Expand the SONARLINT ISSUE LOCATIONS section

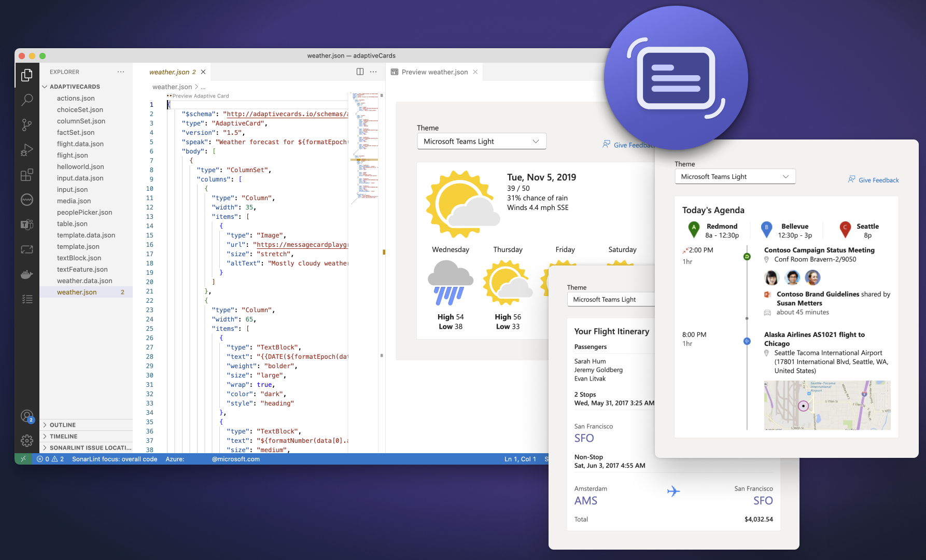tap(86, 447)
